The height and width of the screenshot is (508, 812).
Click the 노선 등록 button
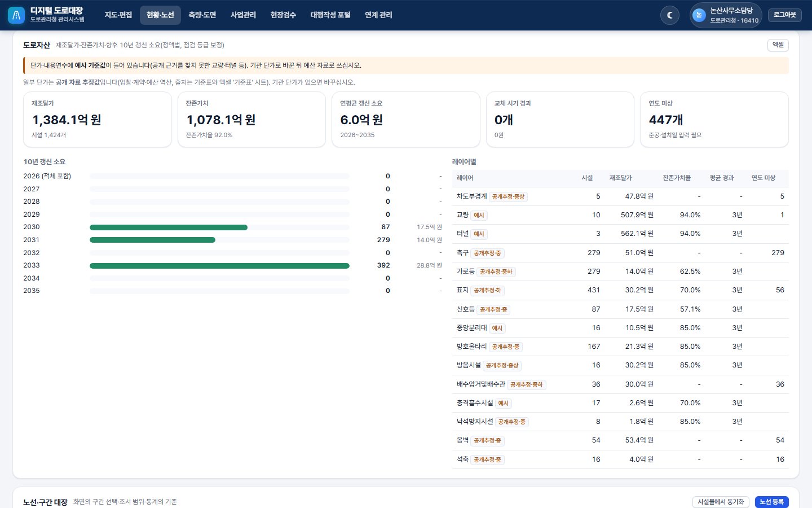click(x=771, y=502)
